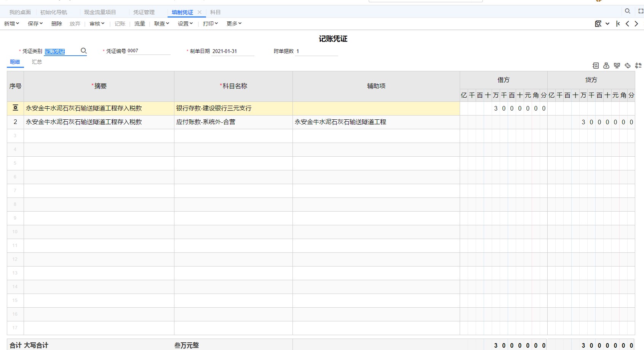Open the 更多 dropdown
Image resolution: width=644 pixels, height=350 pixels.
pyautogui.click(x=234, y=24)
